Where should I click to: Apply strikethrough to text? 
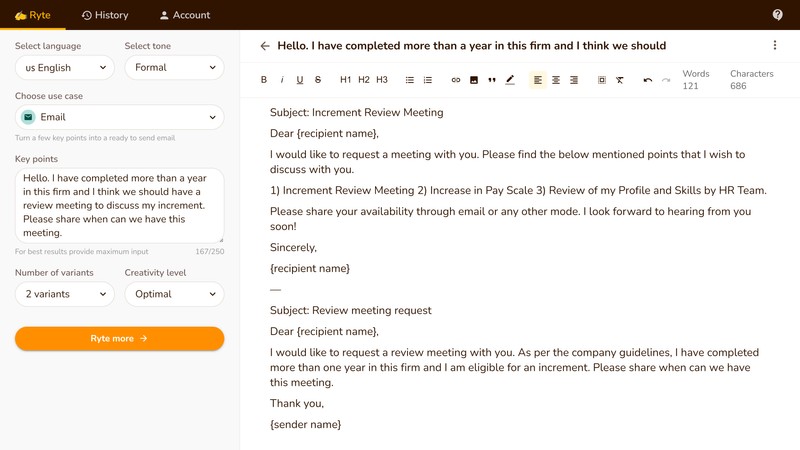[318, 80]
